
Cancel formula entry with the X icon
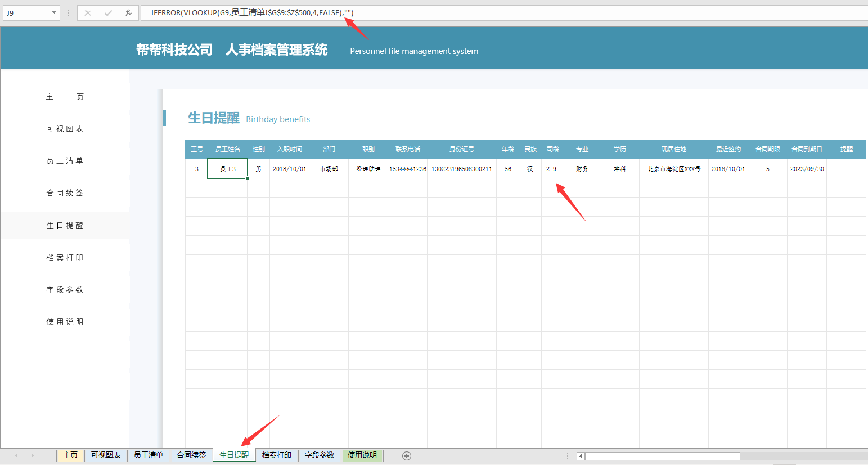[x=88, y=13]
